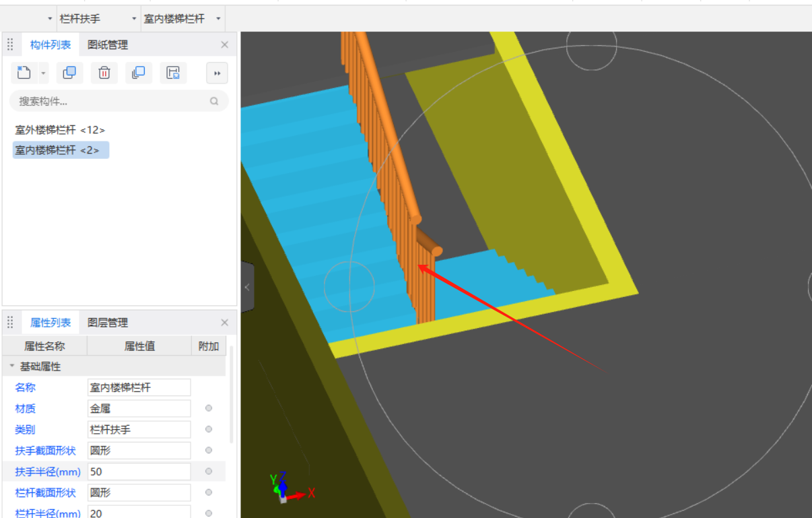812x518 pixels.
Task: Open the 栏杆扶手 dropdown
Action: (133, 19)
